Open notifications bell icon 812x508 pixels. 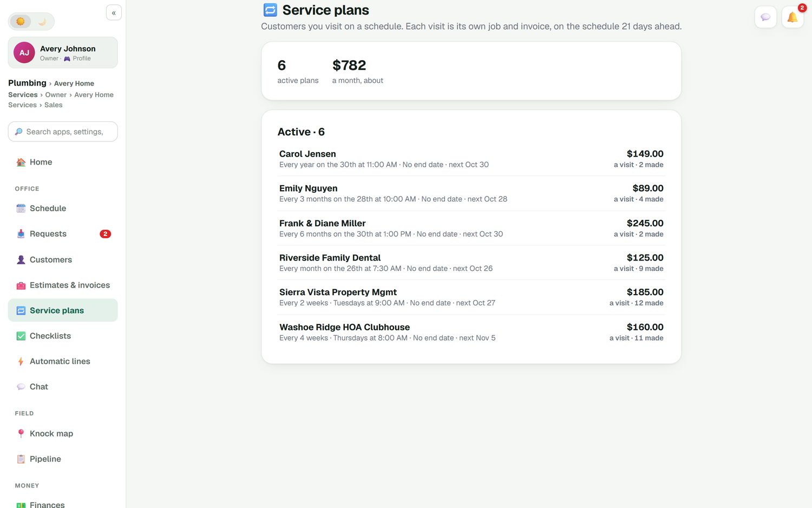(793, 17)
